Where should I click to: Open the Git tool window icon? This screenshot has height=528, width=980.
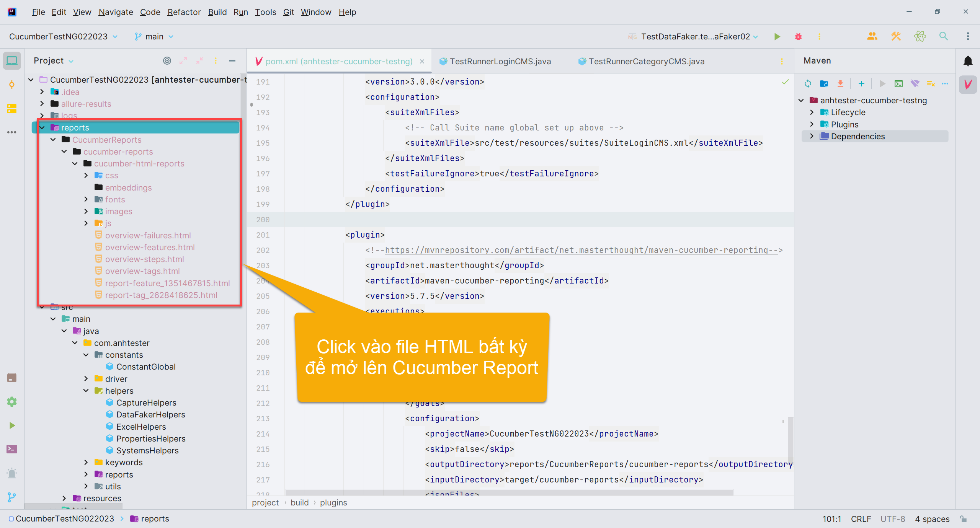pos(12,497)
